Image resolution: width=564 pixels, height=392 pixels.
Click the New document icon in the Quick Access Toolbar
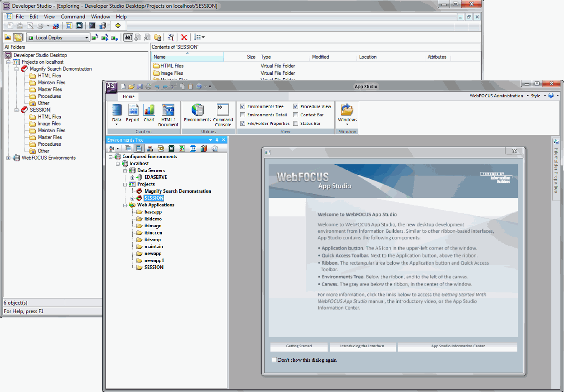click(123, 86)
